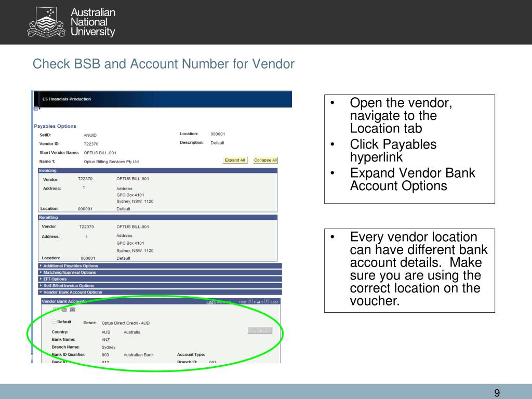Select name Optus Billing Services Pty Ltd
Image resolution: width=532 pixels, height=399 pixels.
pyautogui.click(x=111, y=162)
